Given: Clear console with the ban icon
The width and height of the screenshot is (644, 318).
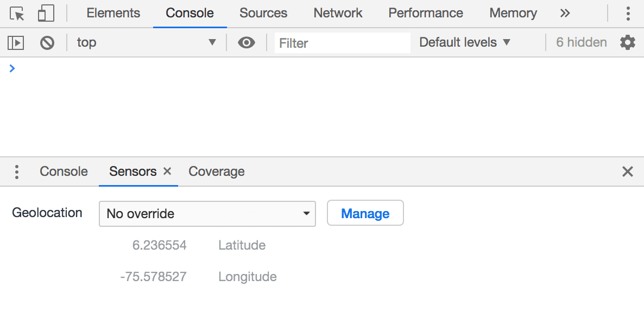Looking at the screenshot, I should (47, 42).
